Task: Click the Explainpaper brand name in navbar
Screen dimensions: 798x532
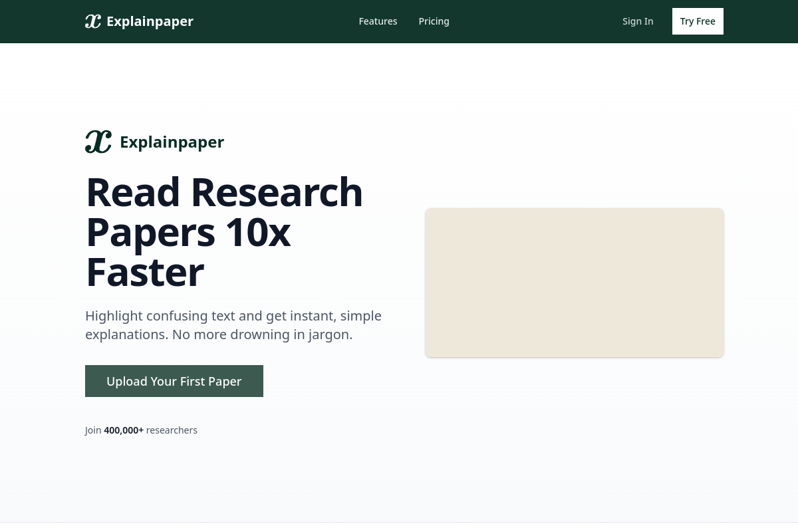Action: [150, 21]
